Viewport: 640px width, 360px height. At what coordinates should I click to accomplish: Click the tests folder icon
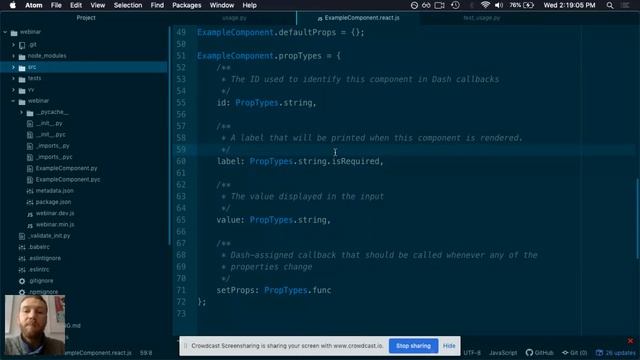pyautogui.click(x=22, y=79)
